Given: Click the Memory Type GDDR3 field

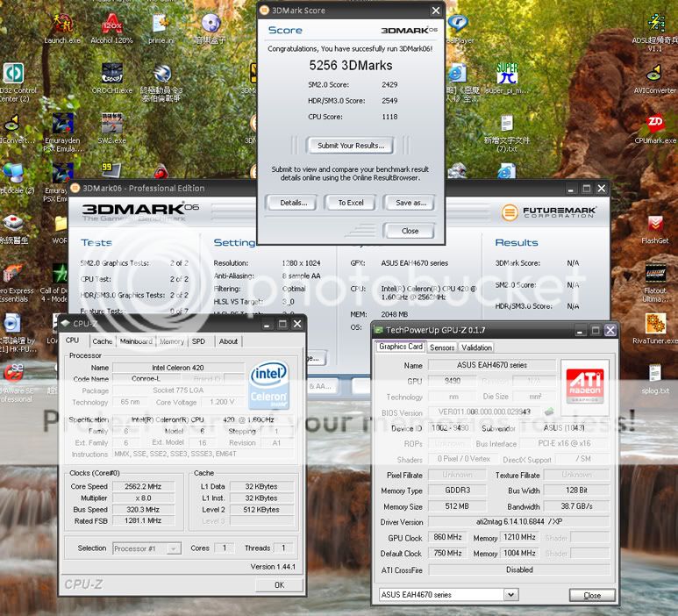Looking at the screenshot, I should coord(457,491).
